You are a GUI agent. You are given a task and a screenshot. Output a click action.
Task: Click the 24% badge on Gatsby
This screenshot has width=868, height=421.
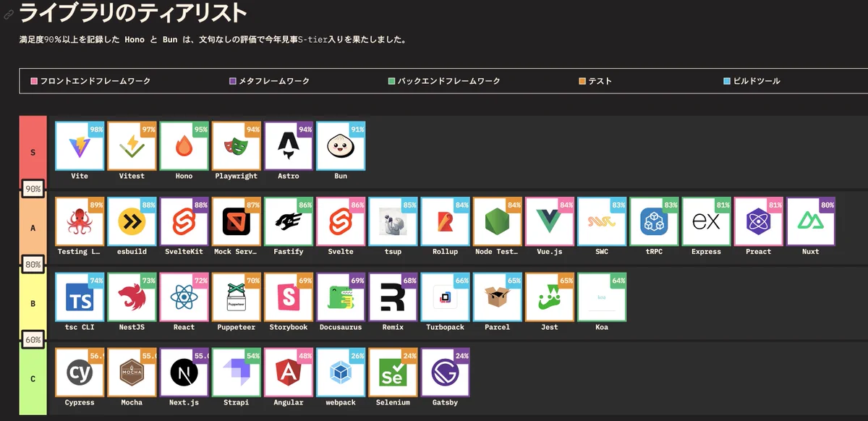click(461, 355)
